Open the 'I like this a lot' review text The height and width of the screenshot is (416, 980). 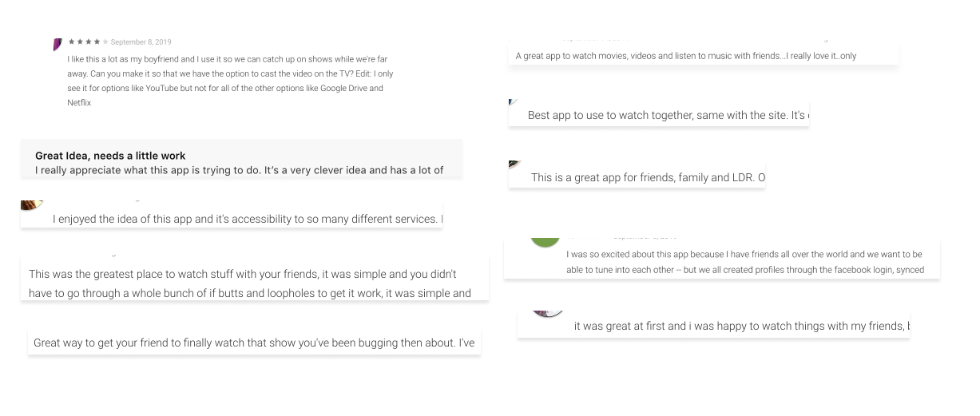click(x=230, y=81)
